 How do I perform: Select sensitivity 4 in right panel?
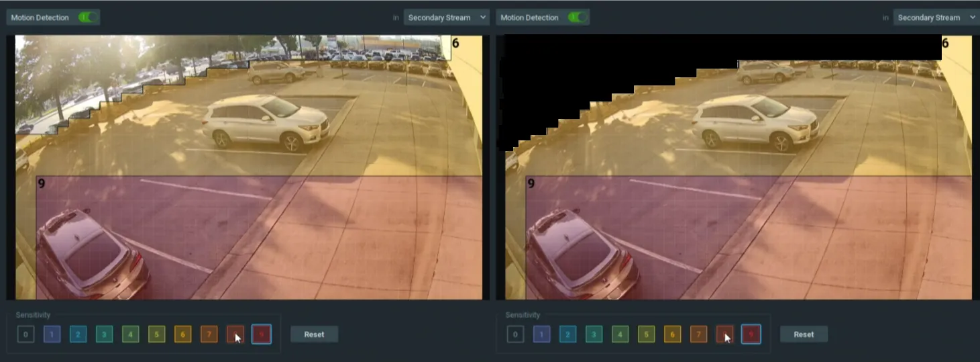click(x=620, y=334)
